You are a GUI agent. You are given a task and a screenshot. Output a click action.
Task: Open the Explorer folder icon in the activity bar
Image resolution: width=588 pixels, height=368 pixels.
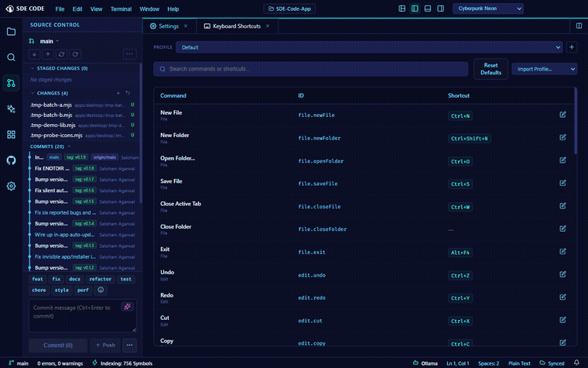12,32
